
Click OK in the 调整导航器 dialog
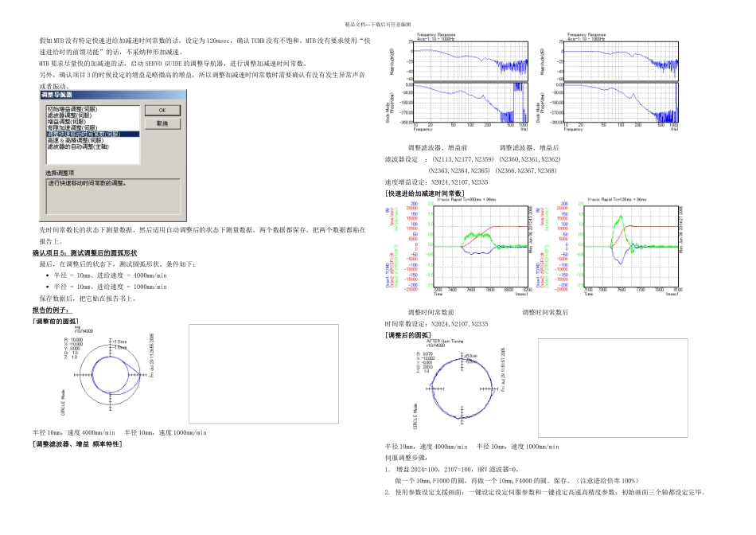coord(162,111)
